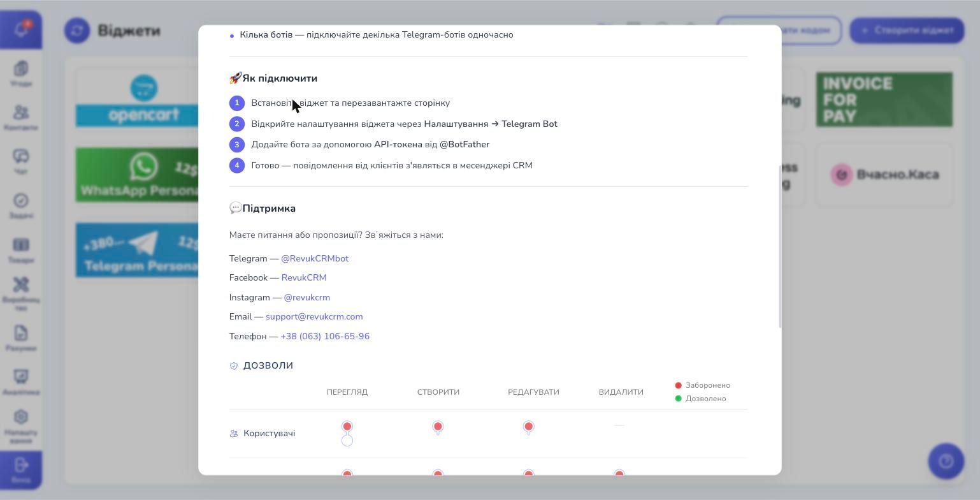Image resolution: width=980 pixels, height=500 pixels.
Task: Click phone number +38 (063) 106-65-96
Action: tap(325, 336)
